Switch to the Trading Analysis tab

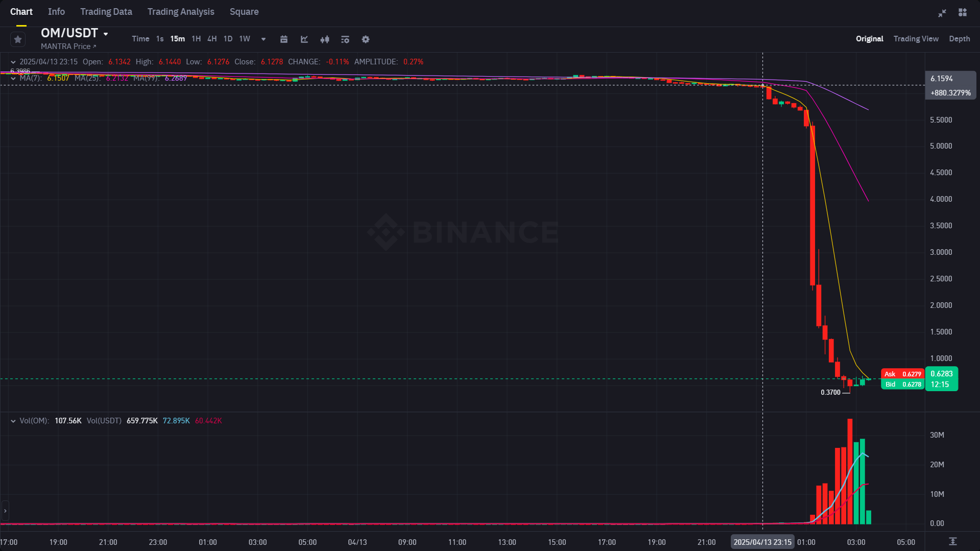[180, 11]
